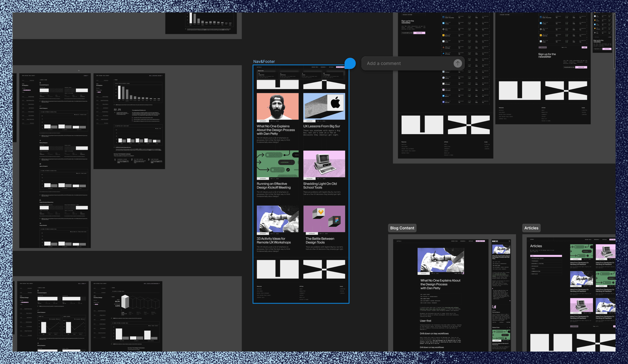
Task: Click the 'User-first' heading in Blog Content
Action: [x=425, y=321]
